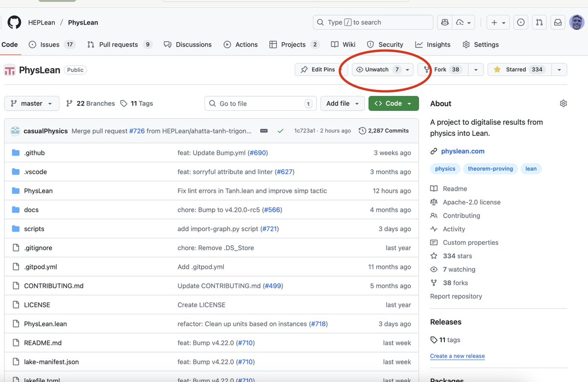The height and width of the screenshot is (382, 588).
Task: Switch to the Actions tab
Action: [x=241, y=45]
